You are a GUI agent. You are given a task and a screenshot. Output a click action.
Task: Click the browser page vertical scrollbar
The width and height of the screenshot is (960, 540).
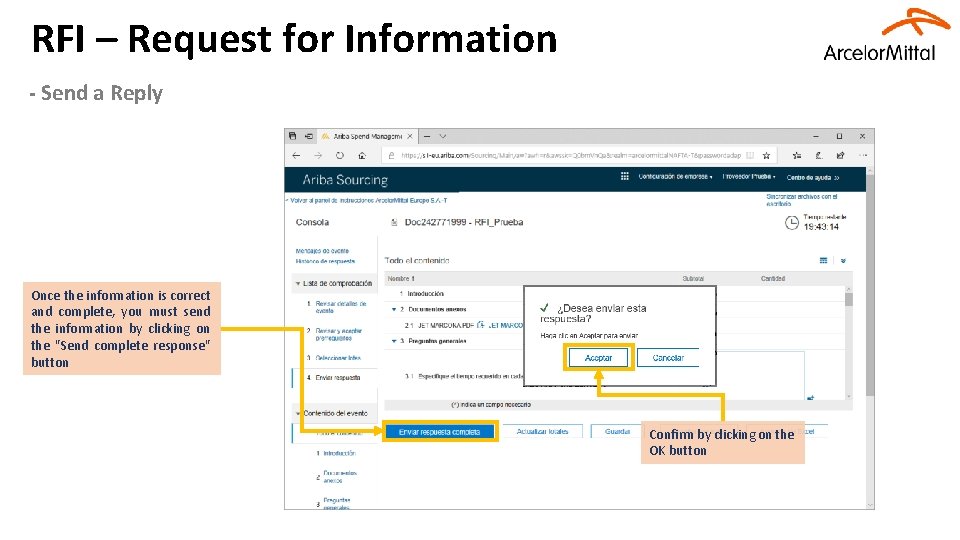[x=870, y=285]
